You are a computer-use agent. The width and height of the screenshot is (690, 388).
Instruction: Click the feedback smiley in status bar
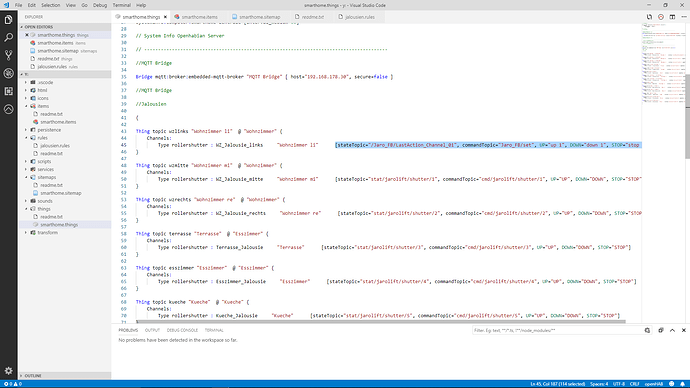pyautogui.click(x=672, y=384)
